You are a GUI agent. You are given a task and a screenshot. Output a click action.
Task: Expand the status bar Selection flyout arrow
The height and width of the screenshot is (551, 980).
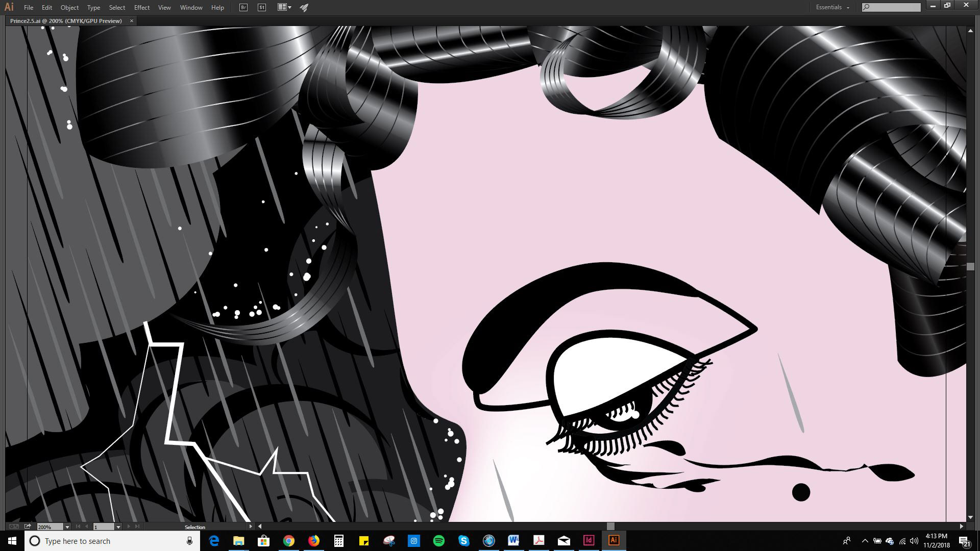(x=250, y=527)
